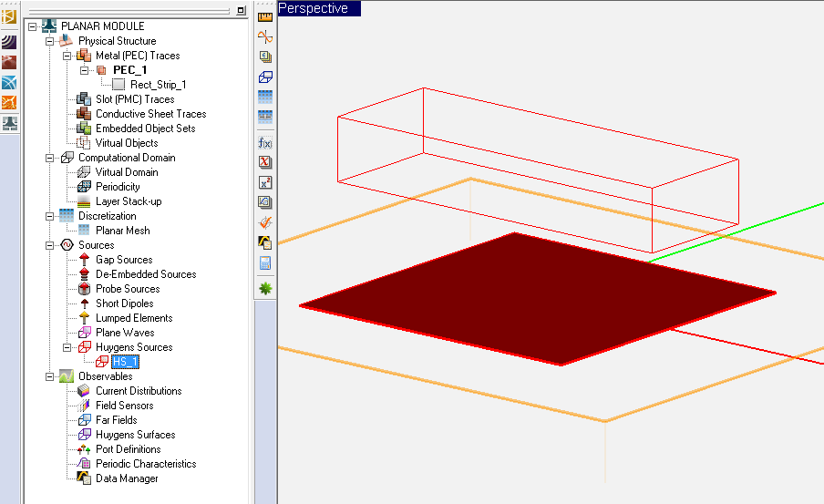Open the f(x) functions tool

click(x=265, y=141)
